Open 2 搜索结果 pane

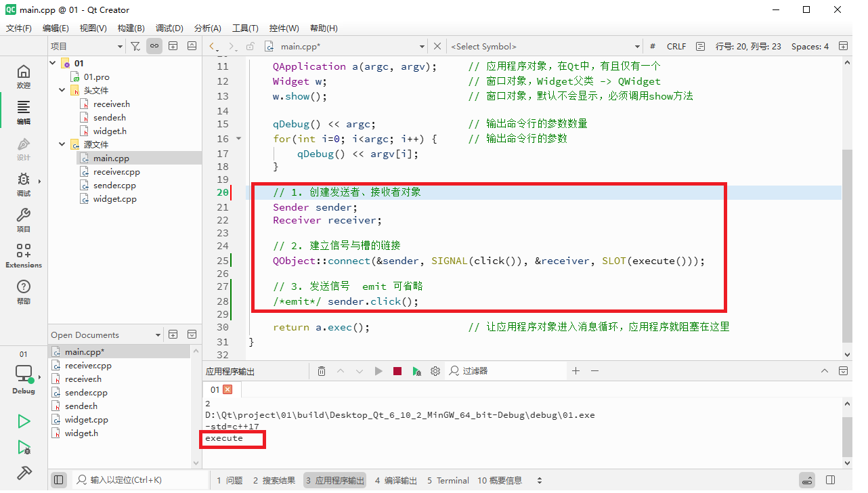tap(274, 480)
